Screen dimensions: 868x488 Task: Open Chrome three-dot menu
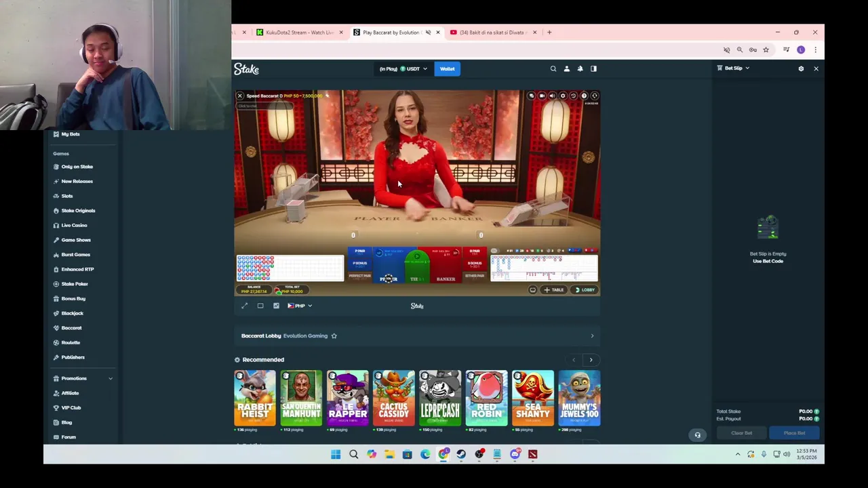click(815, 49)
